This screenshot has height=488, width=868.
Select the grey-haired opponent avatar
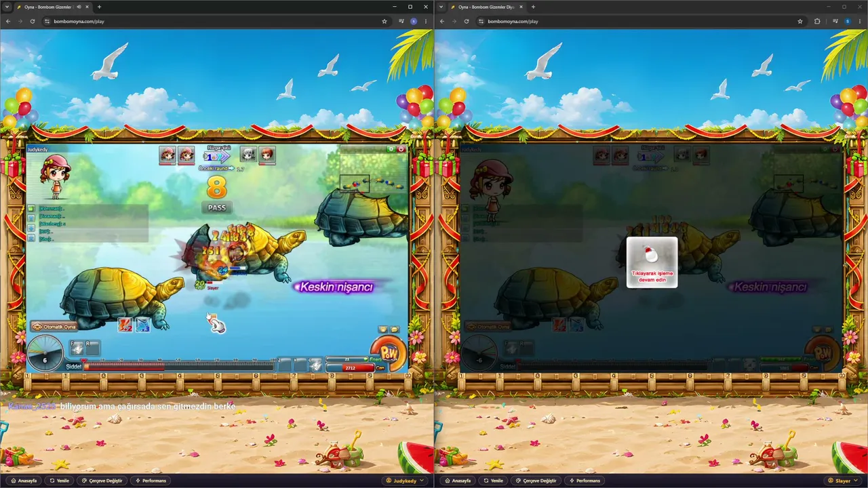pos(248,155)
